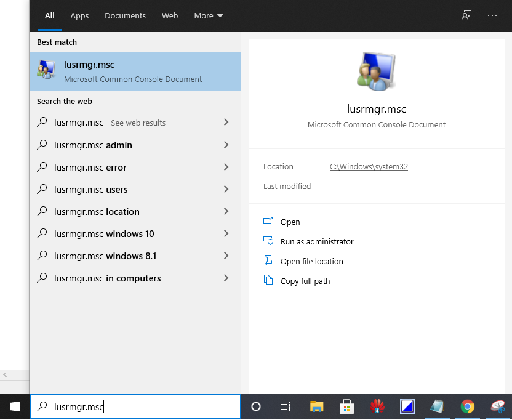Expand chevron for 'lusrmgr.msc error'
This screenshot has height=420, width=512.
tap(226, 167)
